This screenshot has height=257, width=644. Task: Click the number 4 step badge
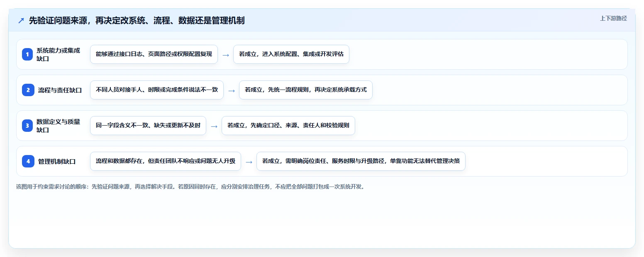click(x=28, y=161)
